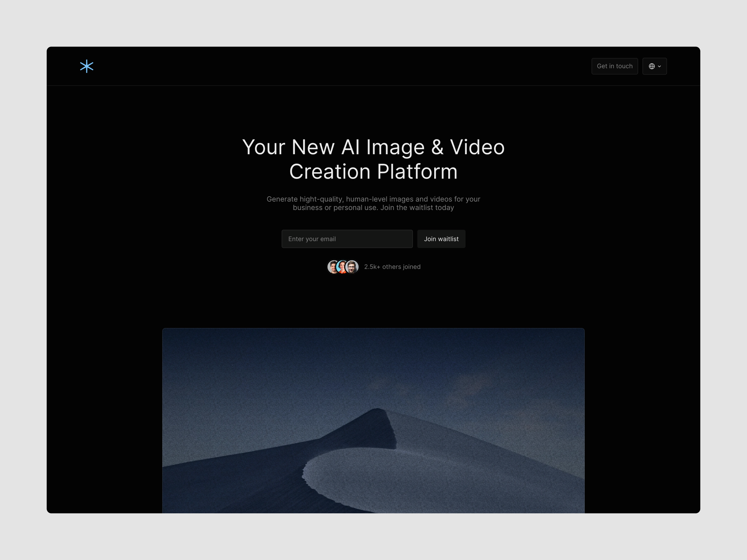Click the globe language icon
Screen dimensions: 747x560
[652, 66]
